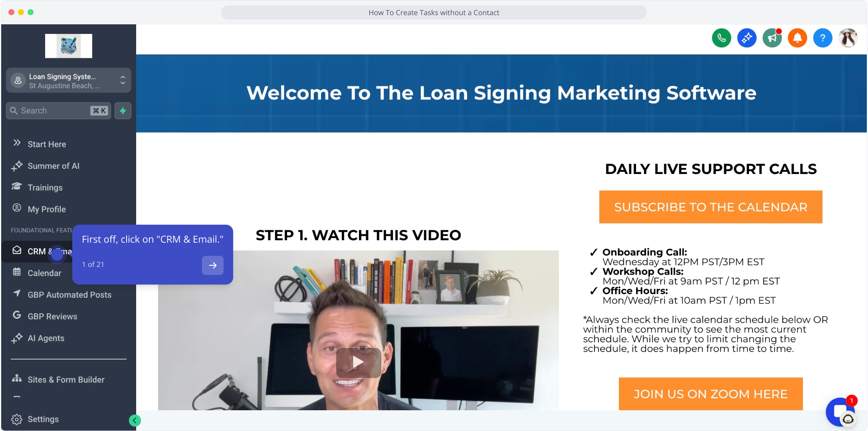Expand the Loan Signing System account switcher
This screenshot has height=431, width=868.
coord(69,81)
